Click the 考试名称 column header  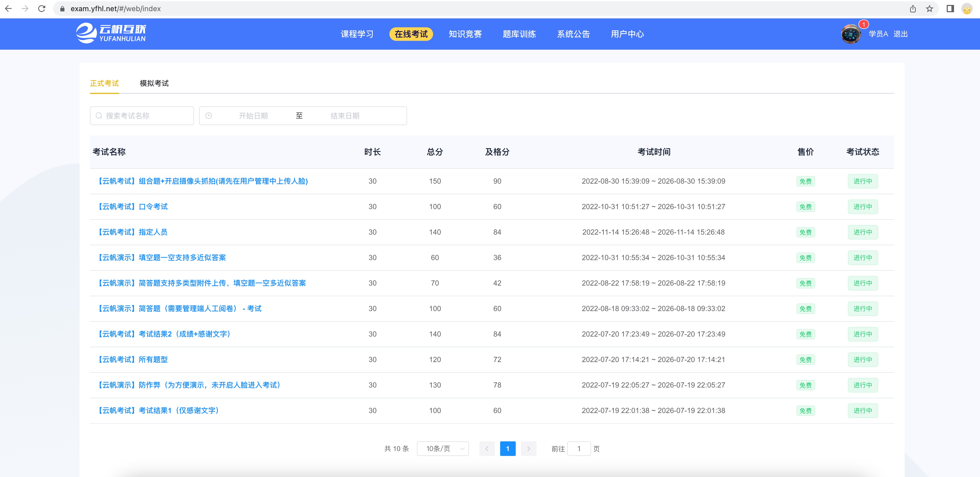[109, 152]
